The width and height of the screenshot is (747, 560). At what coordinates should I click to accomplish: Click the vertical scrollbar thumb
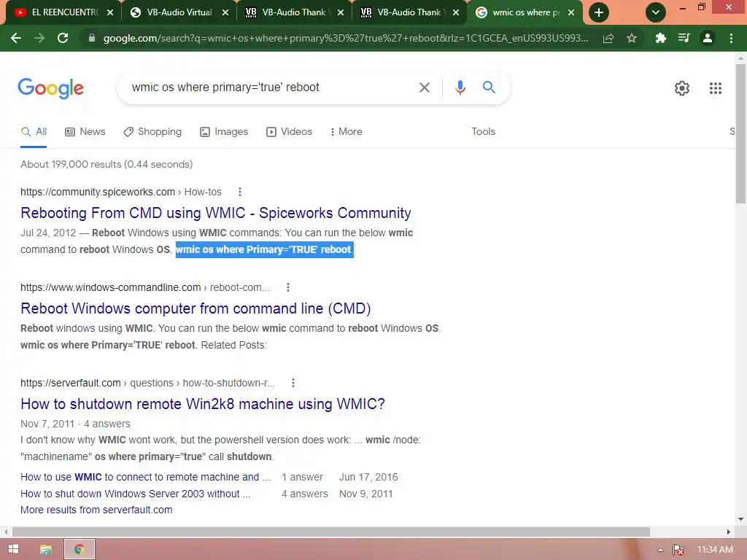pos(740,133)
